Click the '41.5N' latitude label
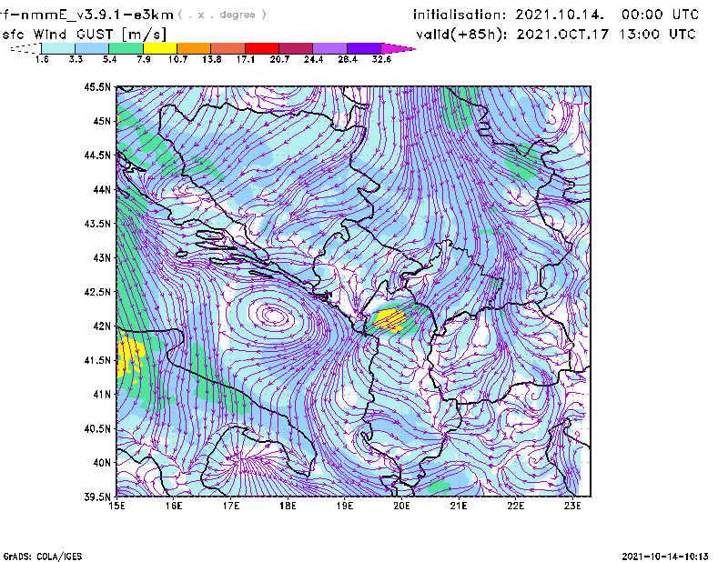728x562 pixels. [x=97, y=360]
